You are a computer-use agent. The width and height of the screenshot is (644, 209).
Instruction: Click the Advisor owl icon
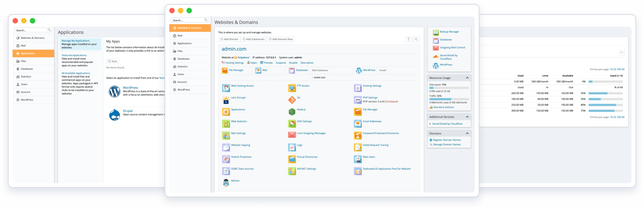click(226, 183)
